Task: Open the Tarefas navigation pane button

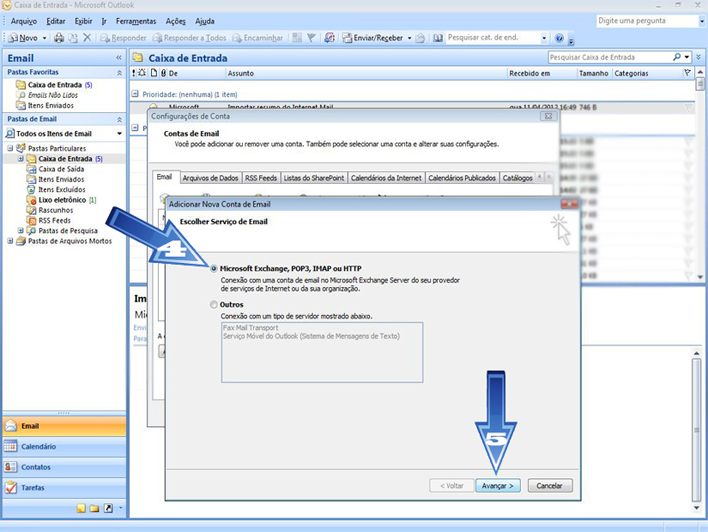Action: coord(64,487)
